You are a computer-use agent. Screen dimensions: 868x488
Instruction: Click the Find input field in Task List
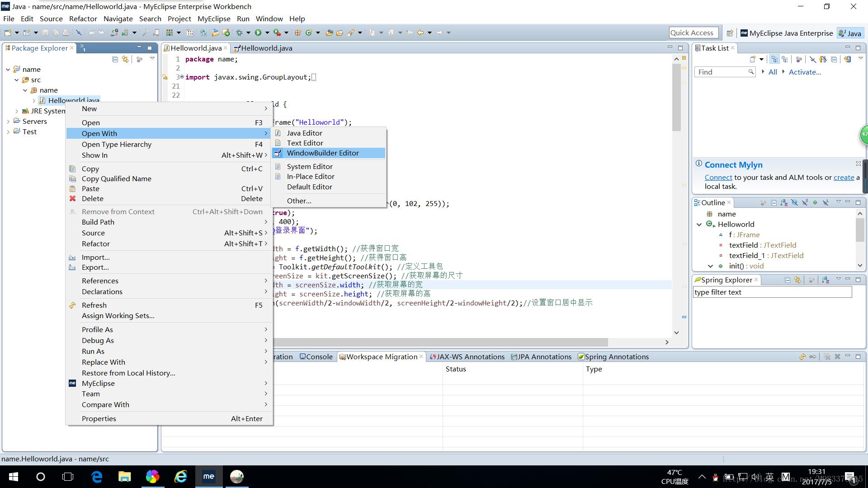[724, 71]
